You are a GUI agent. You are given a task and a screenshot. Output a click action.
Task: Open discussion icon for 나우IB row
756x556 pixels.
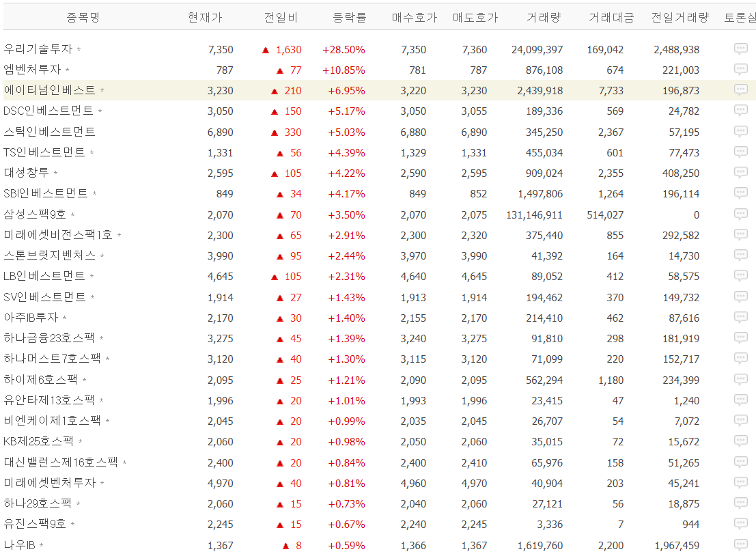click(x=740, y=544)
